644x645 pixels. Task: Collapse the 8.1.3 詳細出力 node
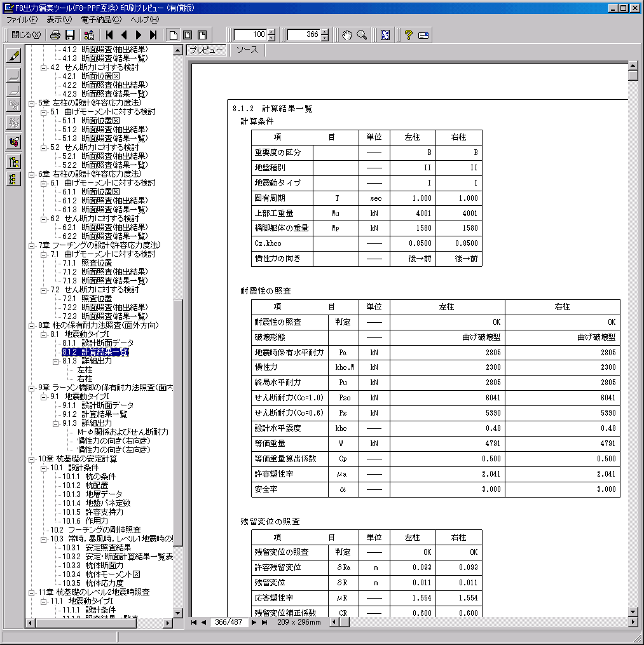(x=55, y=362)
